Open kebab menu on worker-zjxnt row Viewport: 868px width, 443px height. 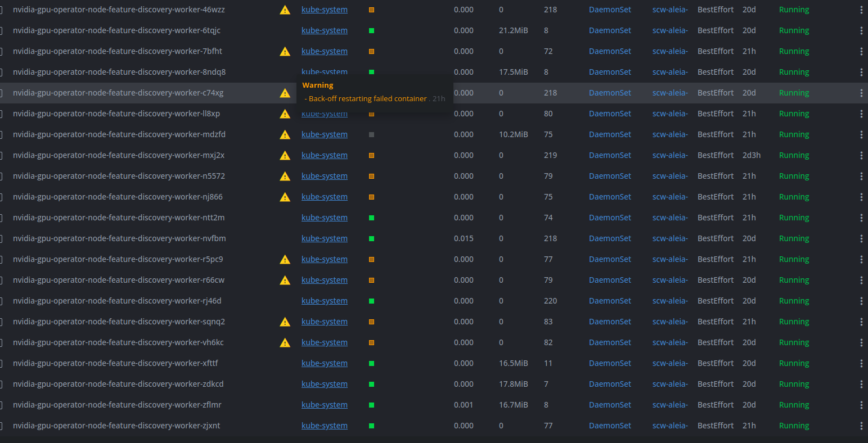click(861, 426)
